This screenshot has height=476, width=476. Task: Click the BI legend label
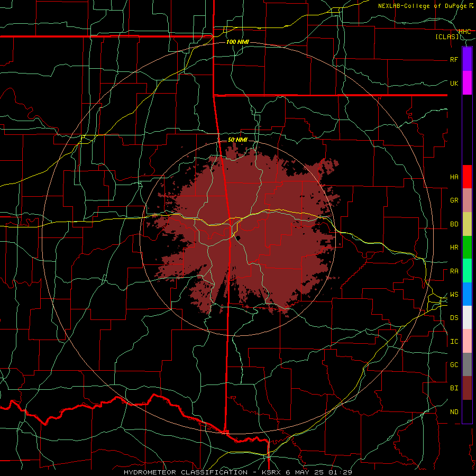pos(454,388)
